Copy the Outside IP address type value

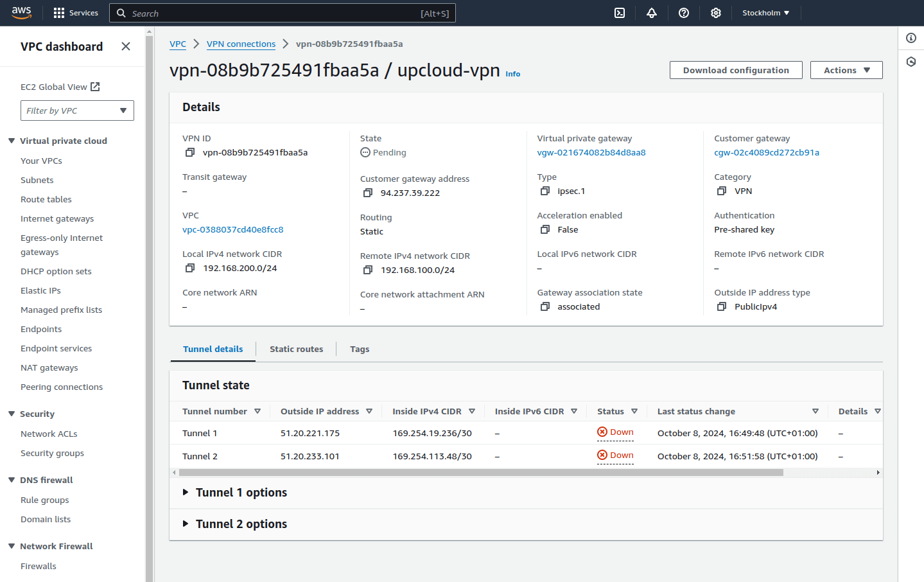tap(722, 306)
